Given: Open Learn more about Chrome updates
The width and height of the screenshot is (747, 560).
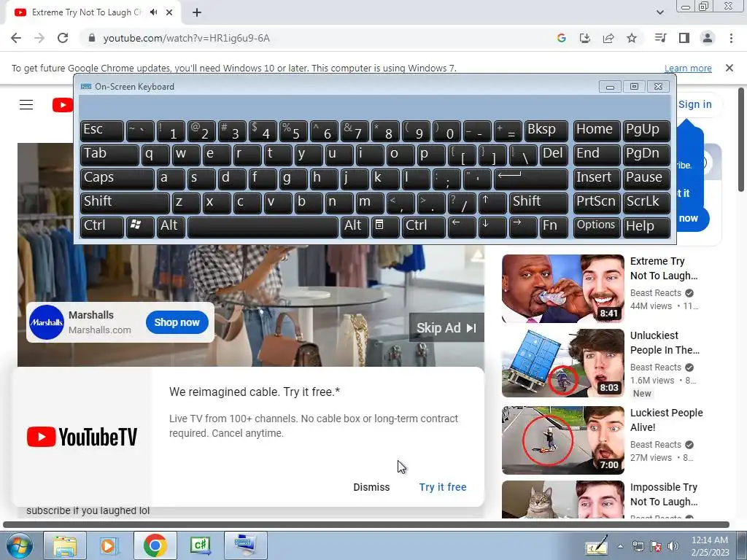Looking at the screenshot, I should click(x=688, y=68).
